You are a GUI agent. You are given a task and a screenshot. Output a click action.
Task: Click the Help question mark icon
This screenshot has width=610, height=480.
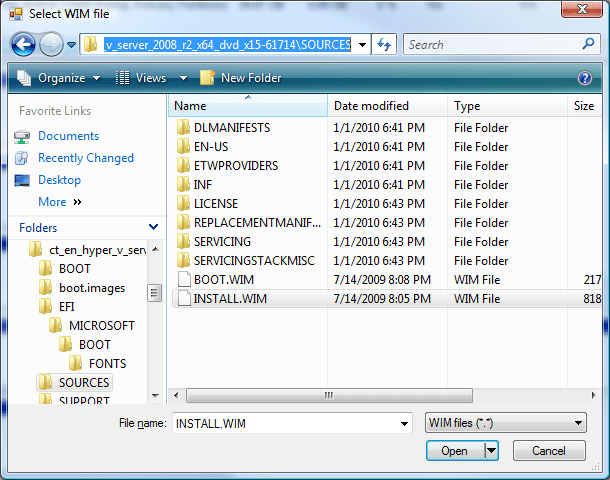[585, 78]
